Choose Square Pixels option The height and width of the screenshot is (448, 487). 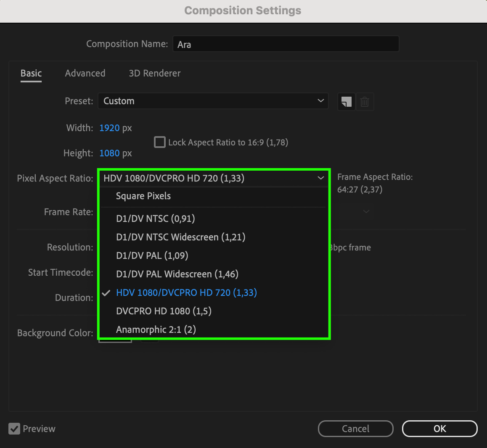coord(143,196)
